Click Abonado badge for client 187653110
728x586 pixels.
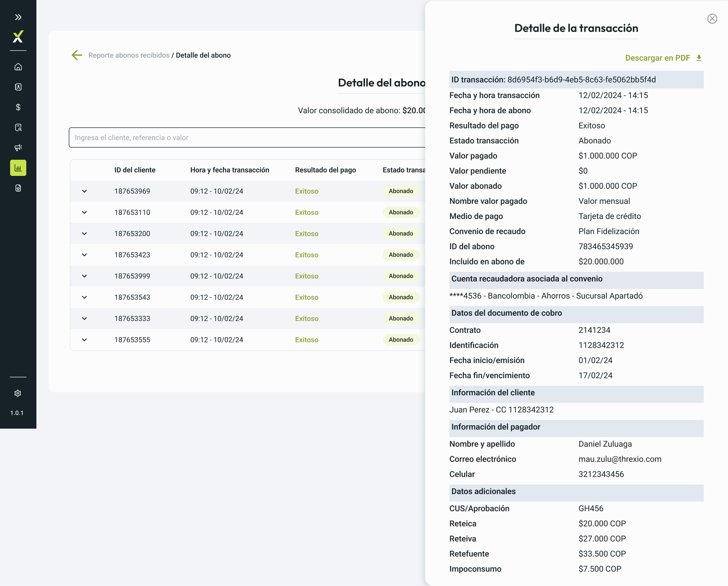(x=401, y=212)
